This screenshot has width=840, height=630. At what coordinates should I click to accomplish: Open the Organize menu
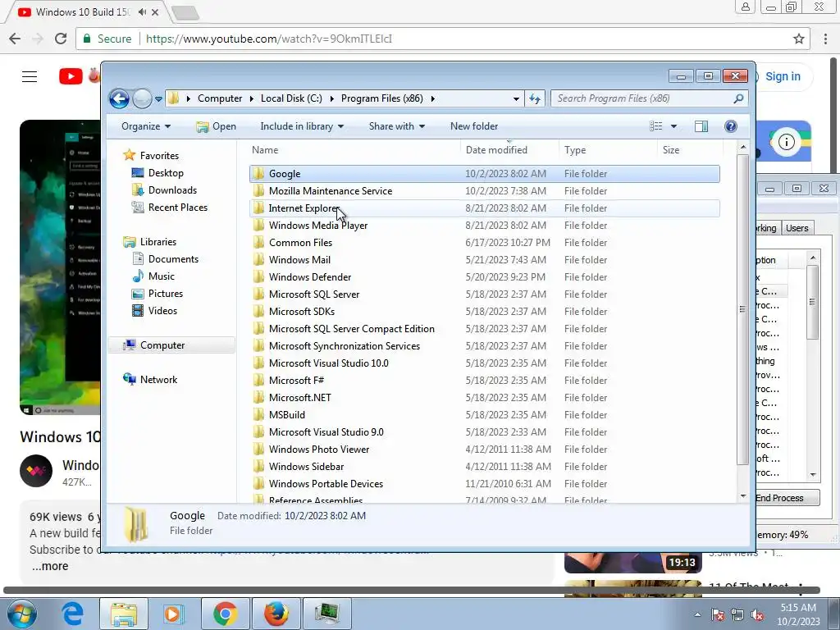[146, 126]
